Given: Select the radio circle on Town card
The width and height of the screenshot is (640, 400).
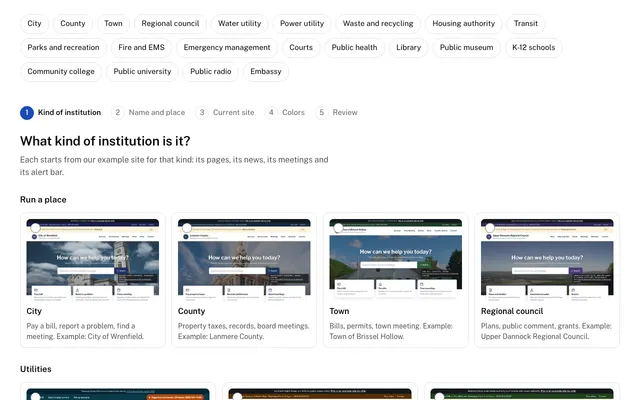Looking at the screenshot, I should [x=338, y=228].
